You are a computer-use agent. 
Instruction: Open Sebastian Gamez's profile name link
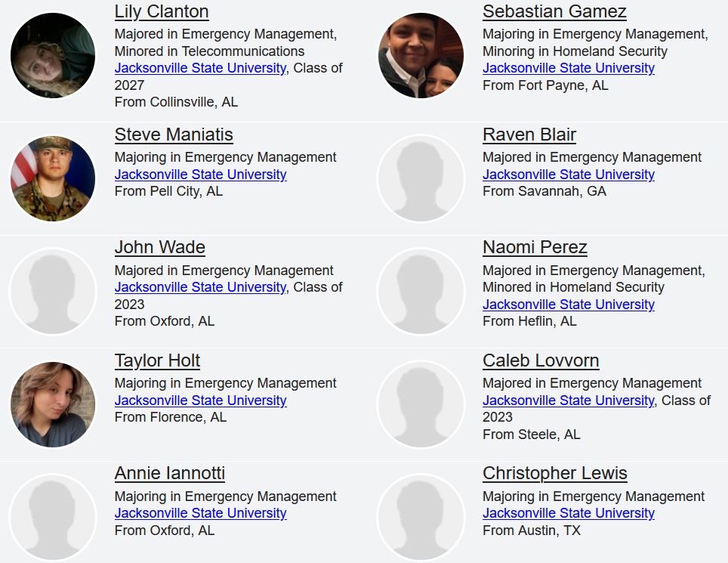[x=554, y=11]
